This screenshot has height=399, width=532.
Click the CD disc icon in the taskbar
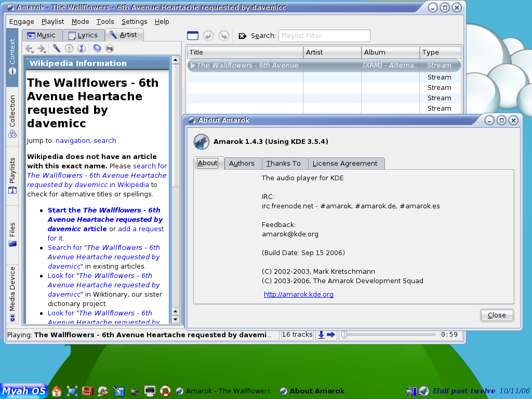coord(103,391)
